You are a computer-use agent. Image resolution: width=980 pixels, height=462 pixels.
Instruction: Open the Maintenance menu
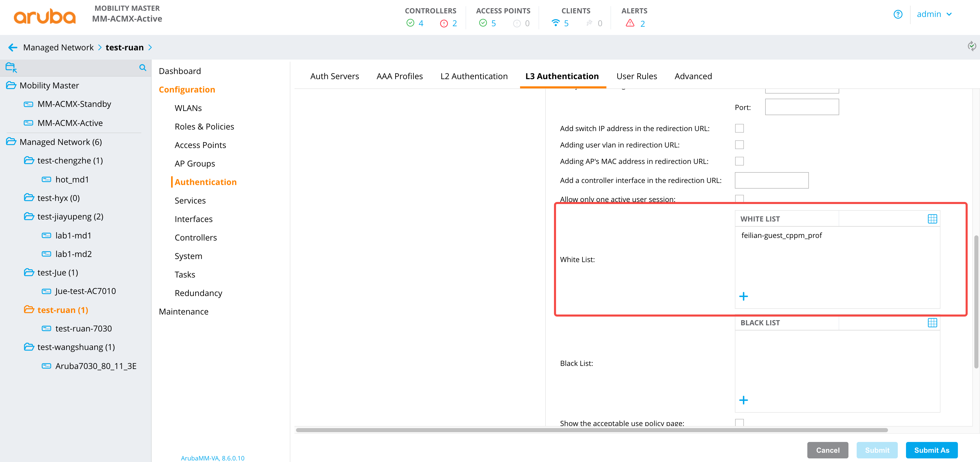pos(183,311)
